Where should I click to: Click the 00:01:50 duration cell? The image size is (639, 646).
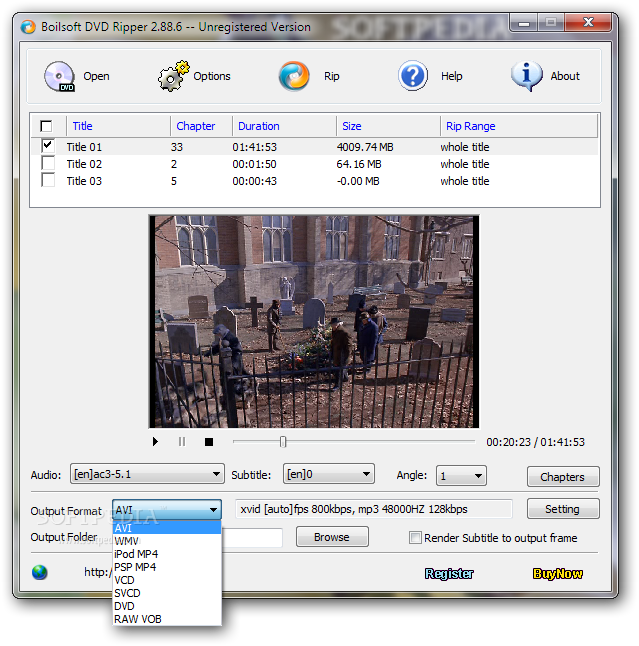pyautogui.click(x=254, y=164)
